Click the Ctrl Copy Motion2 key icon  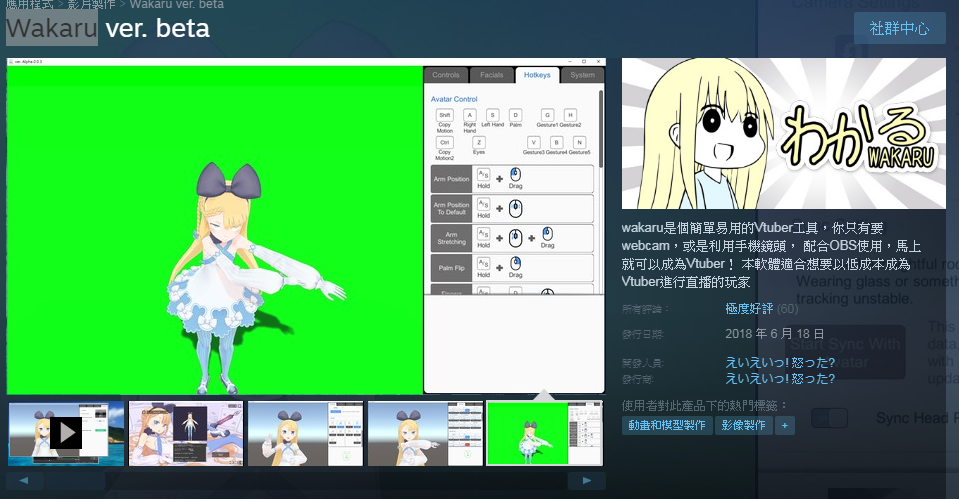coord(445,142)
